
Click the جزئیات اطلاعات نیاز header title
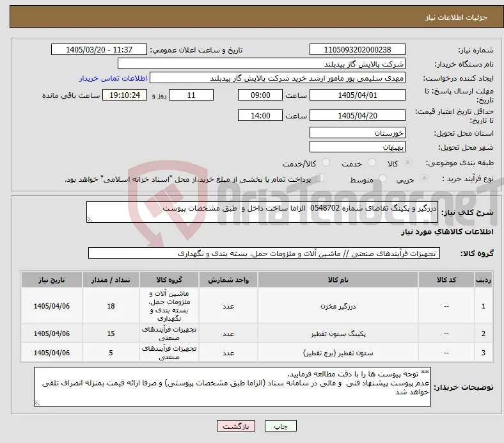(456, 17)
